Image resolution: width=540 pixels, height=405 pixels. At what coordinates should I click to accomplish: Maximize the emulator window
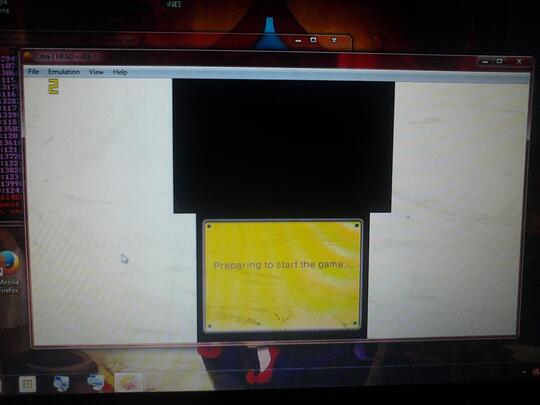(x=499, y=61)
